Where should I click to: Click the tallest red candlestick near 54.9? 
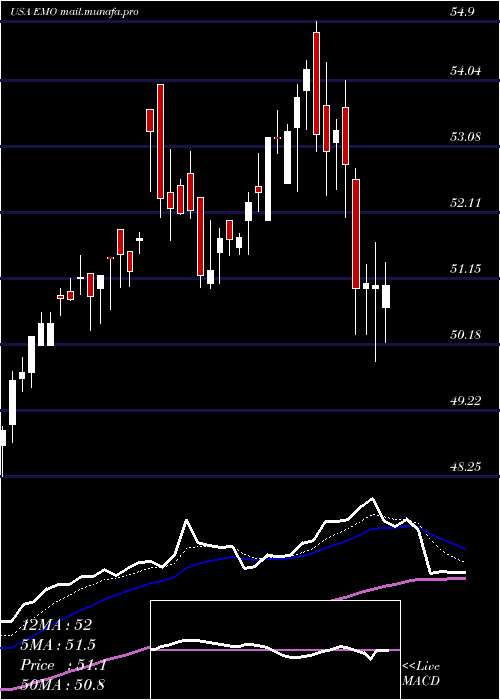(317, 83)
